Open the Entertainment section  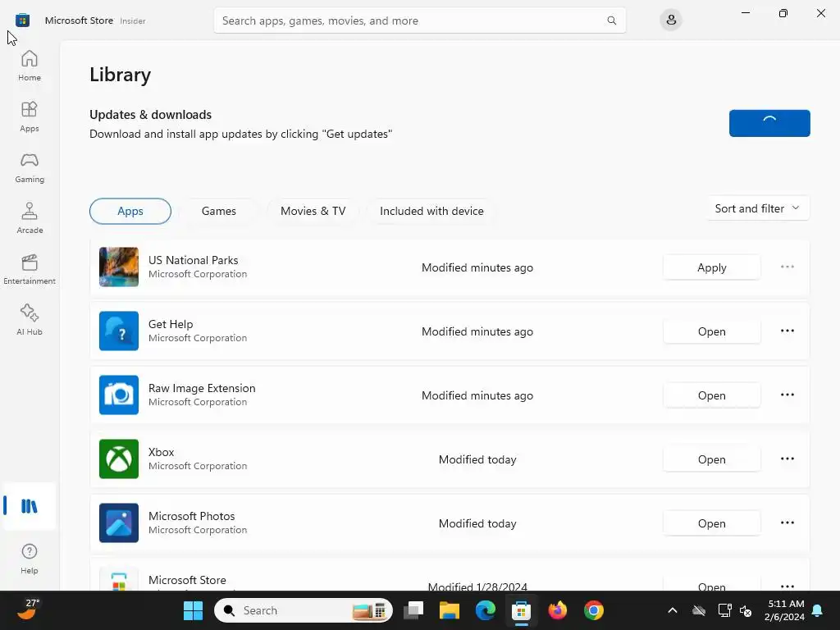[x=30, y=269]
